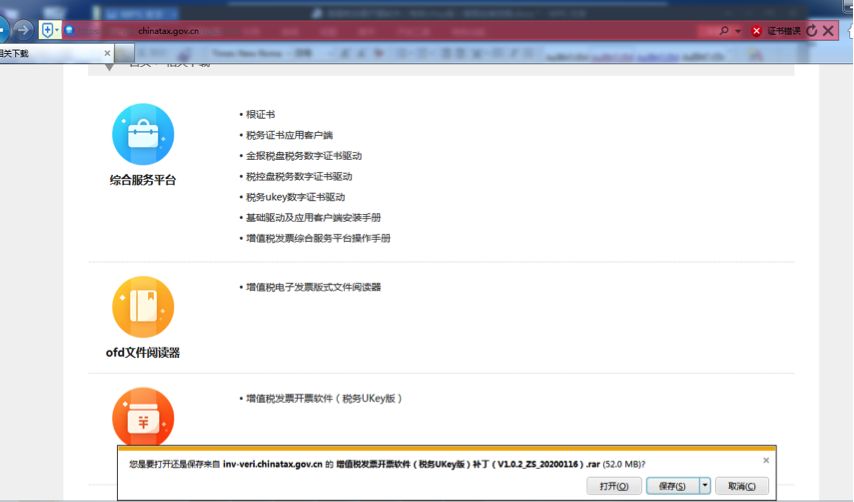
Task: Expand the search dropdown arrow in address bar
Action: pos(738,31)
